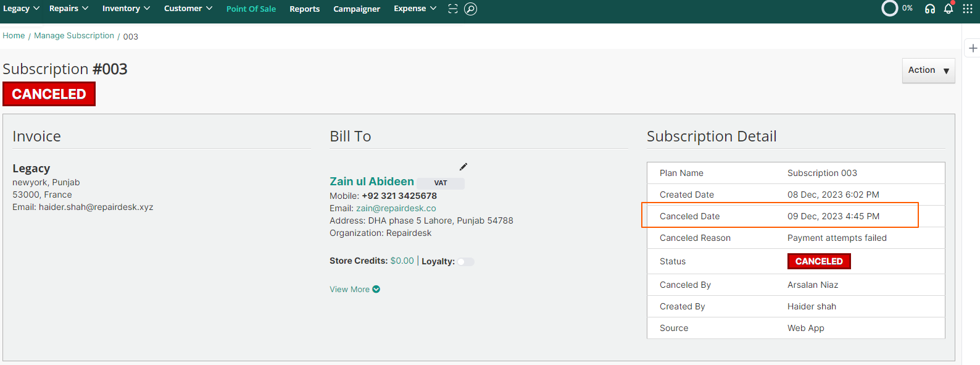980x365 pixels.
Task: Expand the Inventory menu
Action: tap(126, 9)
